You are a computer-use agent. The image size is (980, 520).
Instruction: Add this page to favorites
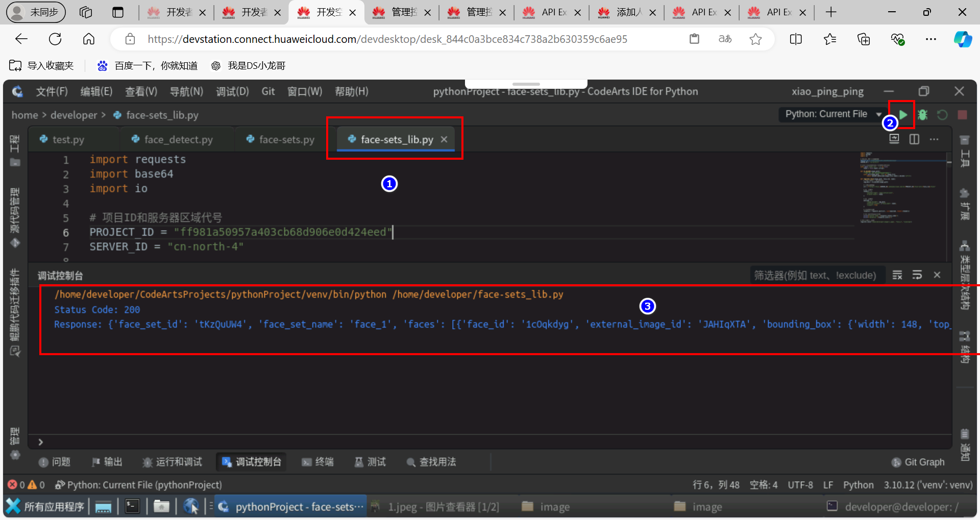(x=755, y=39)
